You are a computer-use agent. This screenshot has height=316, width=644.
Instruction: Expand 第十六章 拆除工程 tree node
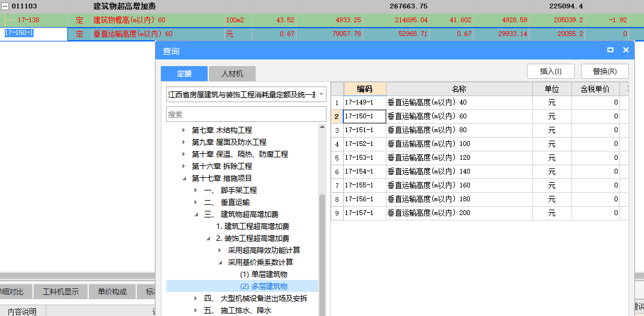(184, 166)
